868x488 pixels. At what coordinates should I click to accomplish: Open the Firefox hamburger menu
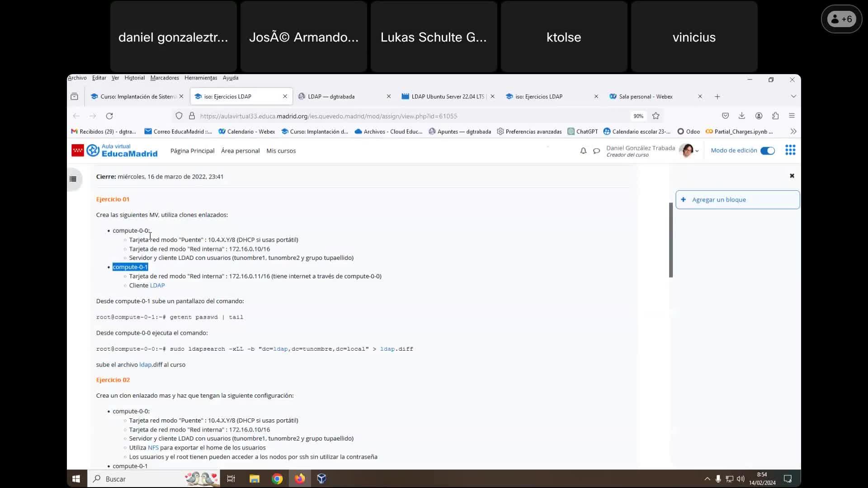(x=792, y=116)
